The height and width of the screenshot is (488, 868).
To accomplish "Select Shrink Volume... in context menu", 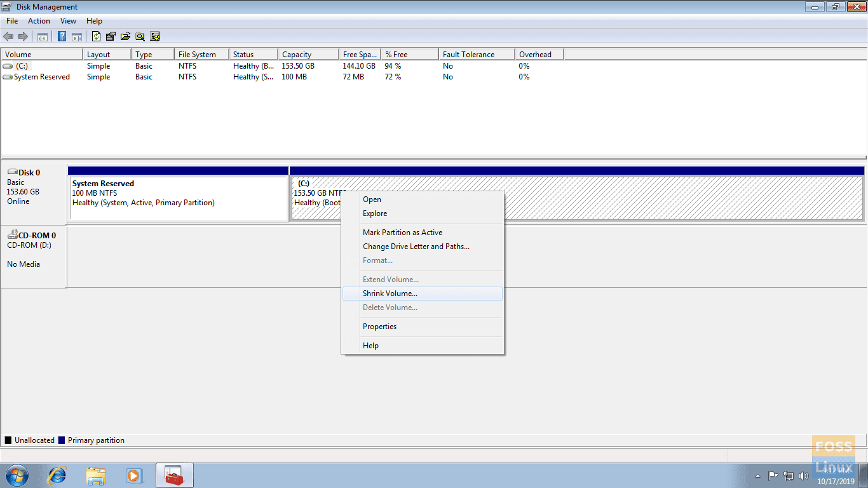I will click(423, 294).
